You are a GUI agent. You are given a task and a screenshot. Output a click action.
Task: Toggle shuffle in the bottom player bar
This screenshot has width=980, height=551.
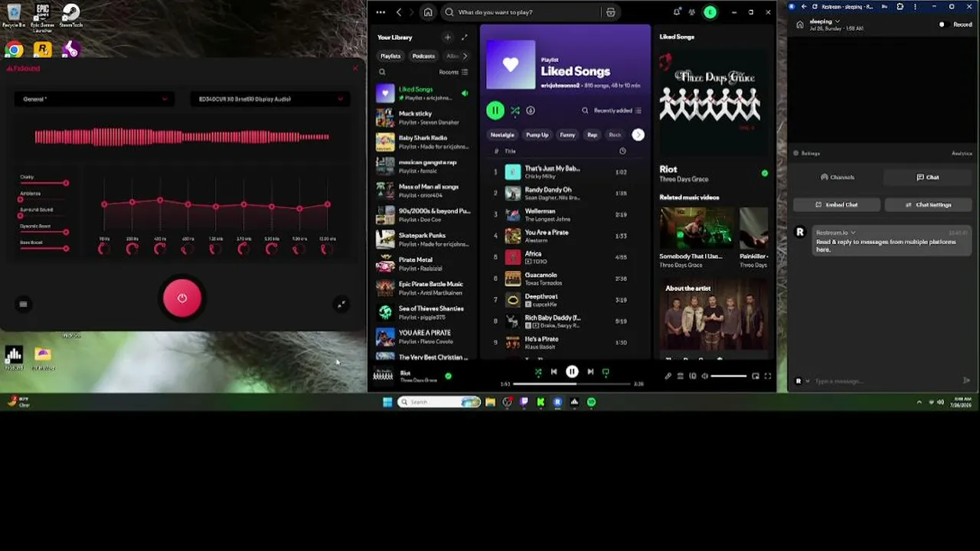coord(538,372)
